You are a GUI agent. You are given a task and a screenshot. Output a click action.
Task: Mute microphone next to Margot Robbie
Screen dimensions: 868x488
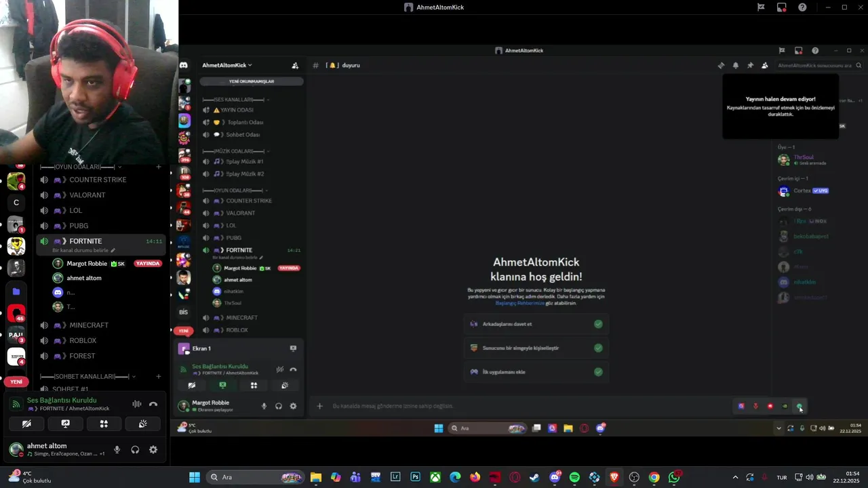click(264, 406)
